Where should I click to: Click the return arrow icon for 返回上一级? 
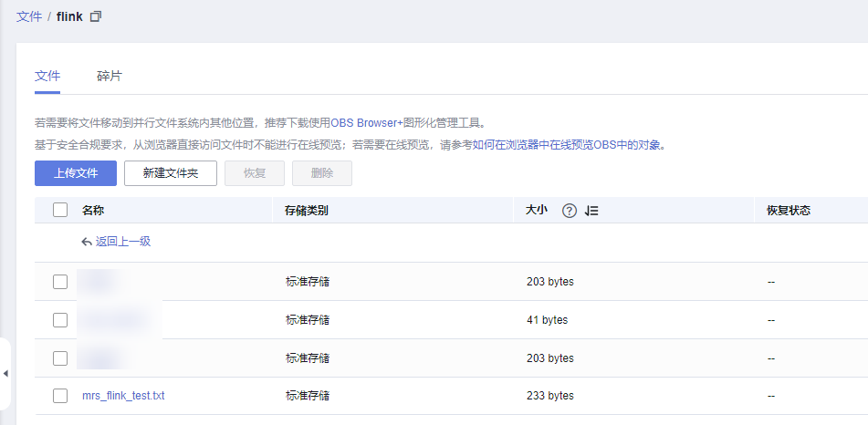(87, 242)
